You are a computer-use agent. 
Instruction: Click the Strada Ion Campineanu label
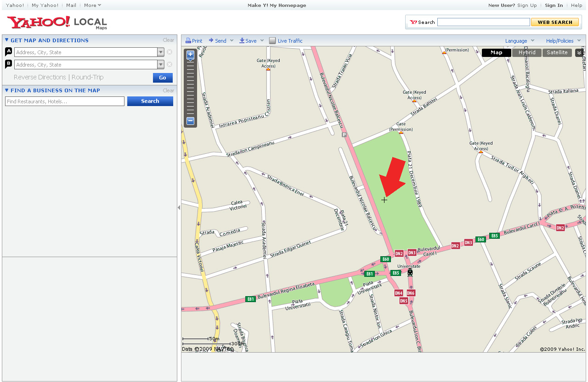[x=250, y=149]
